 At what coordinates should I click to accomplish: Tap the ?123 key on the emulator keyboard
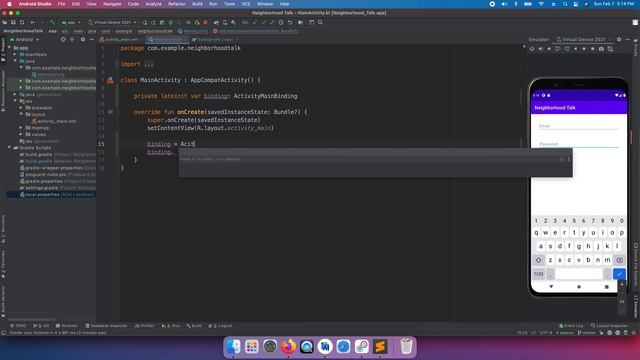pos(538,274)
